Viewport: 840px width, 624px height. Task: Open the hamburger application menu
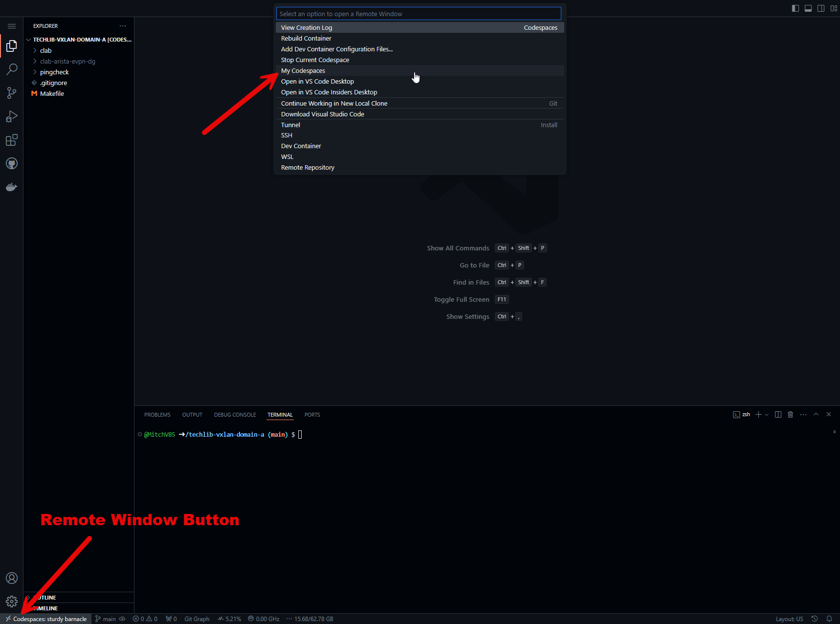click(12, 26)
